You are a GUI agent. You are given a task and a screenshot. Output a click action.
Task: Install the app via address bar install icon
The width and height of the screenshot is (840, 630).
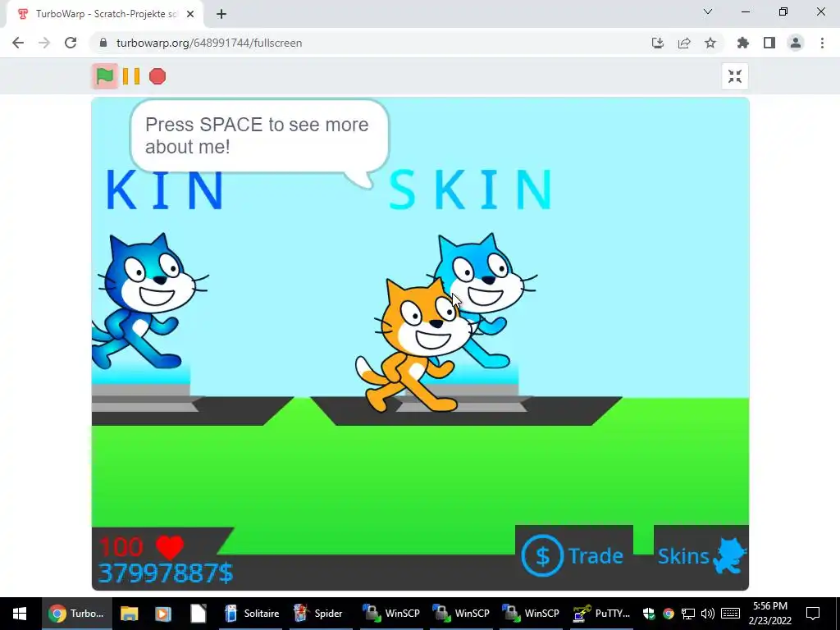658,43
